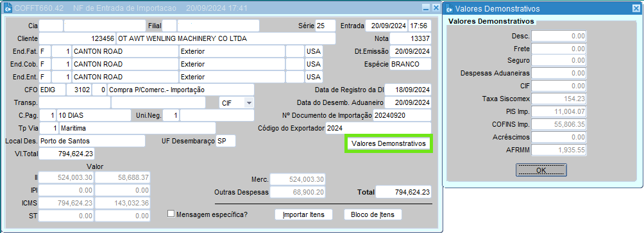
Task: Click the Local Des. Porto de Santos field
Action: click(x=92, y=141)
